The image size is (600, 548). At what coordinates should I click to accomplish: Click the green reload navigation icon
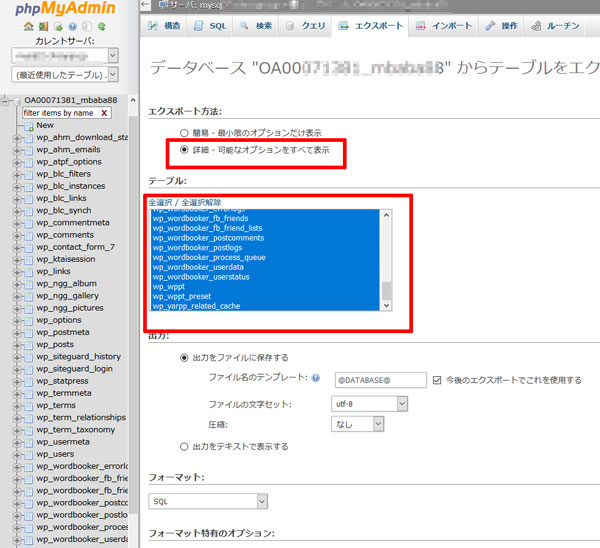point(102,27)
